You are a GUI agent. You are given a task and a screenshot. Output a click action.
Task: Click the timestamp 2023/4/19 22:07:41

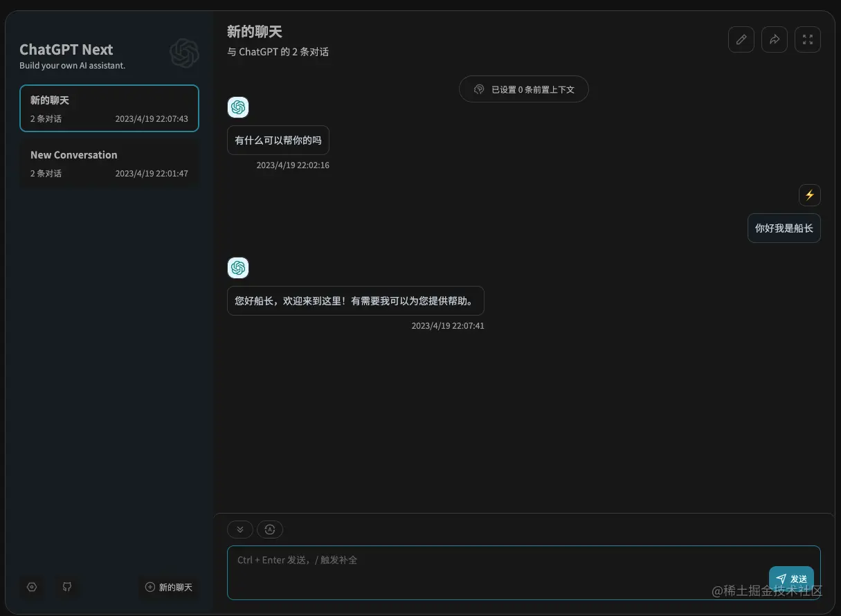[448, 325]
